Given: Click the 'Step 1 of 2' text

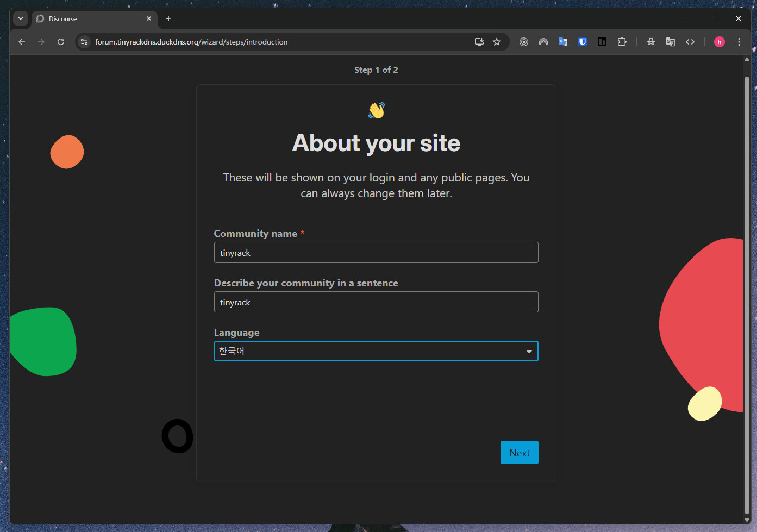Looking at the screenshot, I should click(x=376, y=70).
